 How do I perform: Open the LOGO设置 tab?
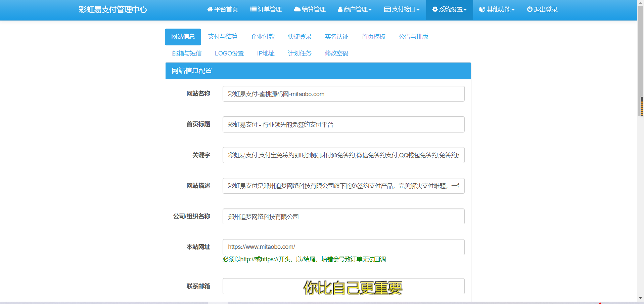229,53
